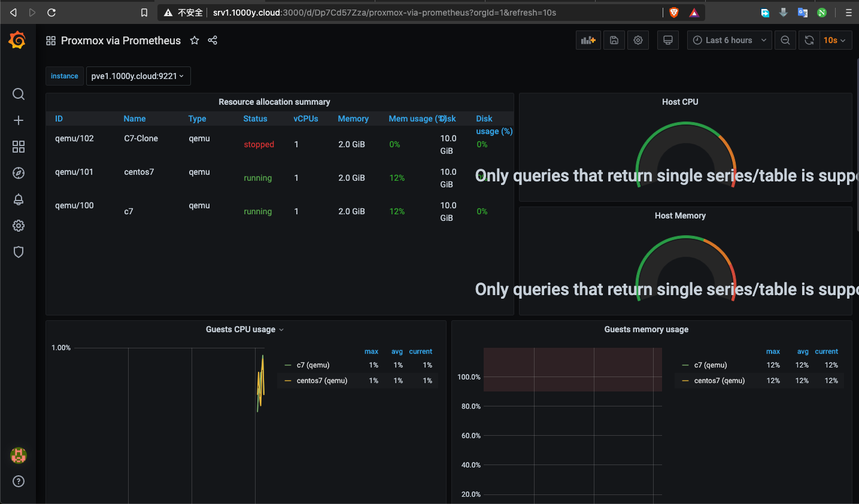Viewport: 859px width, 504px height.
Task: Open the browser hamburger menu
Action: (848, 12)
